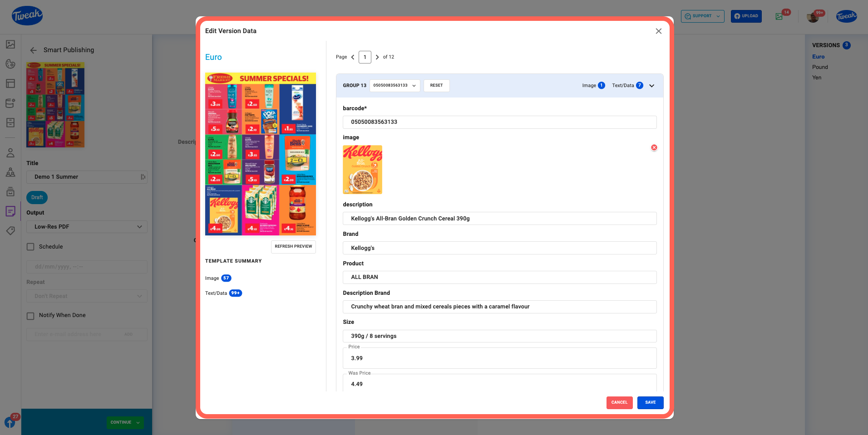Open the templates layout sidebar icon
The height and width of the screenshot is (435, 868).
pos(10,83)
